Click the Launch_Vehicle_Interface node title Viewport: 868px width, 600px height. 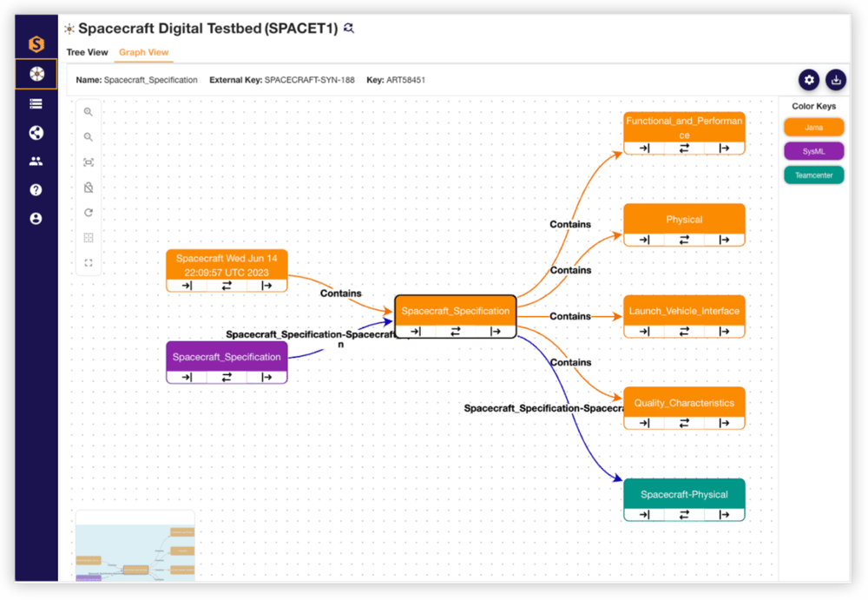[684, 311]
